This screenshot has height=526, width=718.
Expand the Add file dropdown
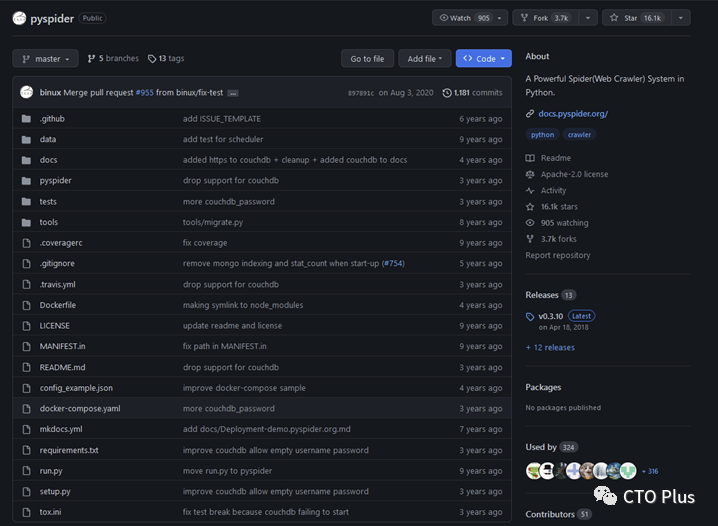tap(424, 59)
